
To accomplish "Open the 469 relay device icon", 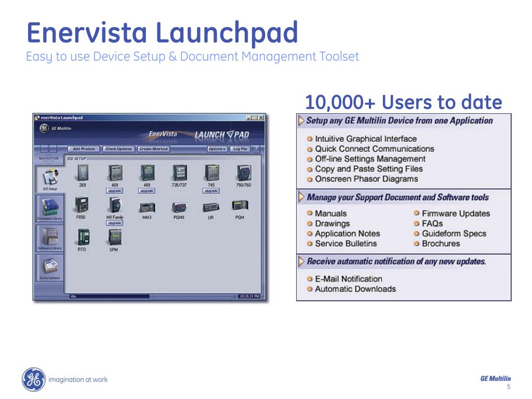I will coord(115,172).
